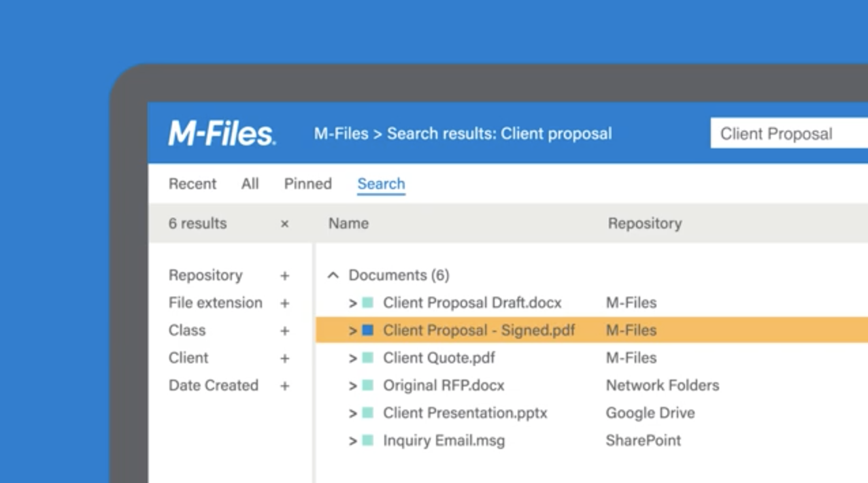Sort by the Repository column header
This screenshot has height=483, width=868.
click(645, 223)
